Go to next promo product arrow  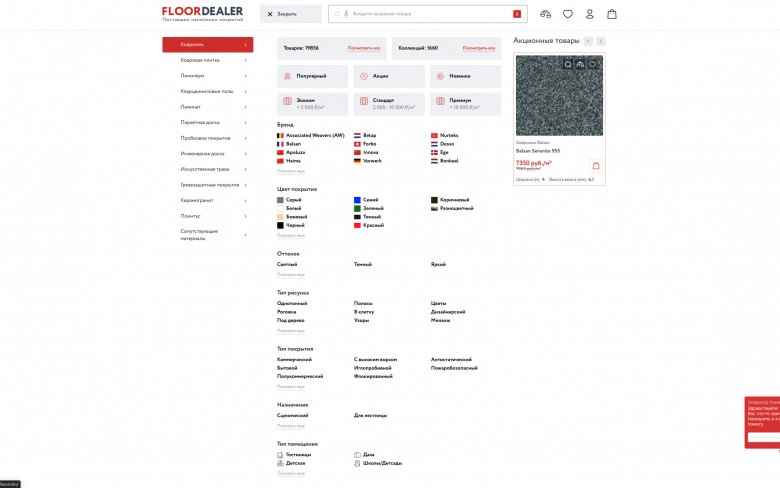(600, 41)
